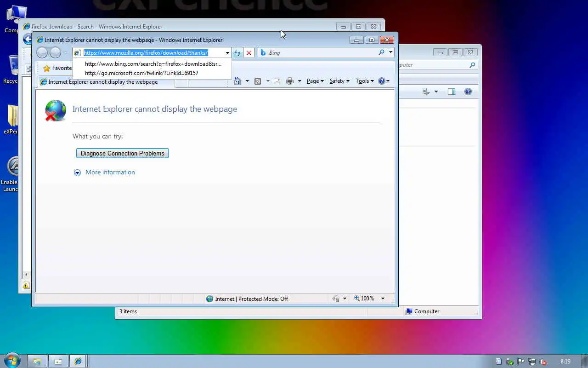Click the 'firefox download - Search' window title

(97, 27)
